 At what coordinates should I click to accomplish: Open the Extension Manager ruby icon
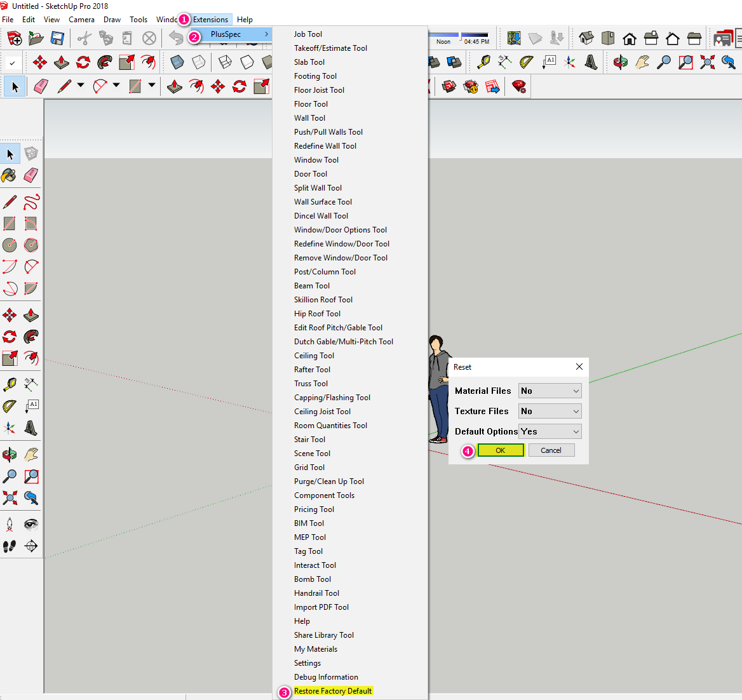[x=519, y=86]
